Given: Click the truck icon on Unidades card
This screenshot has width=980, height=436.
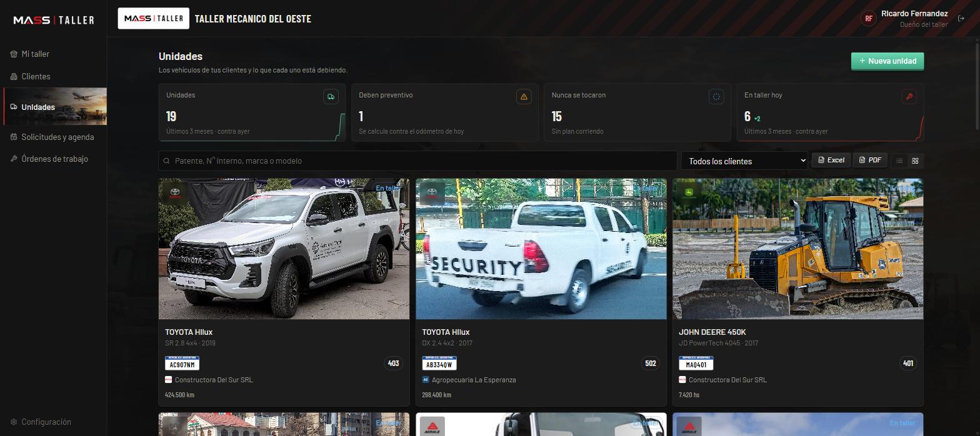Looking at the screenshot, I should point(331,96).
